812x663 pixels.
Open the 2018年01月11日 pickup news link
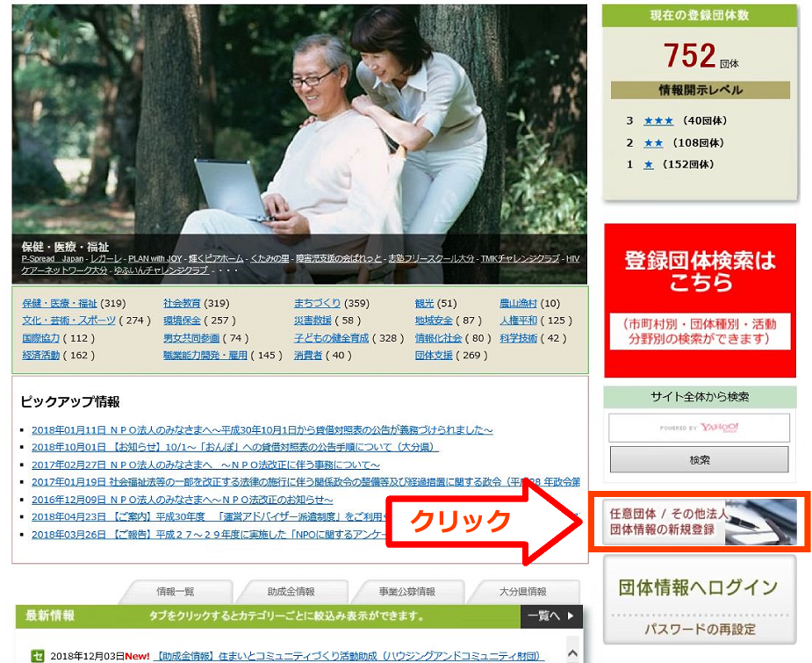pyautogui.click(x=262, y=430)
